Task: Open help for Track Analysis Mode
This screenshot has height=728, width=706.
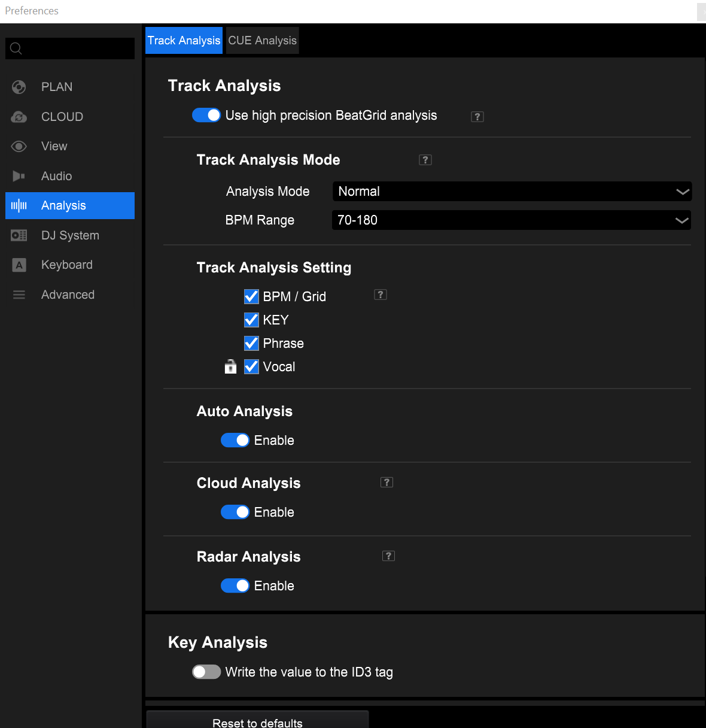Action: 425,160
